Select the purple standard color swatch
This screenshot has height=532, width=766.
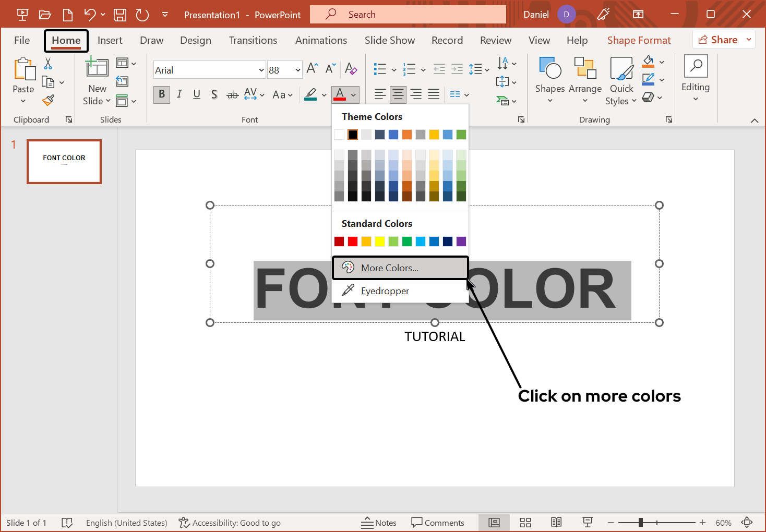pyautogui.click(x=461, y=241)
